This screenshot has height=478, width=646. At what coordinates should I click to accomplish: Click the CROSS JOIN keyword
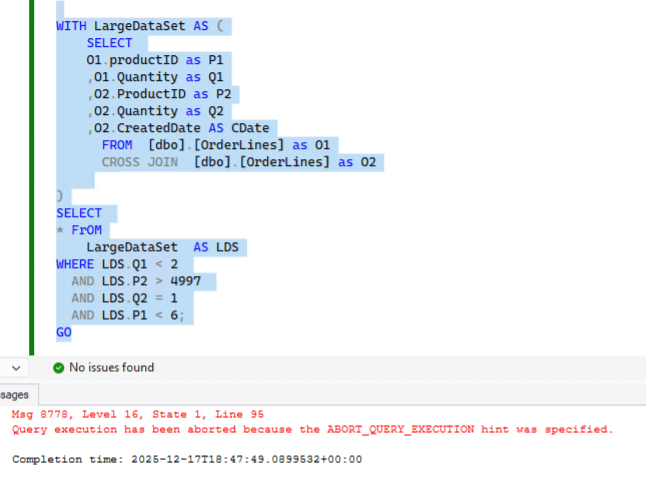[x=140, y=162]
